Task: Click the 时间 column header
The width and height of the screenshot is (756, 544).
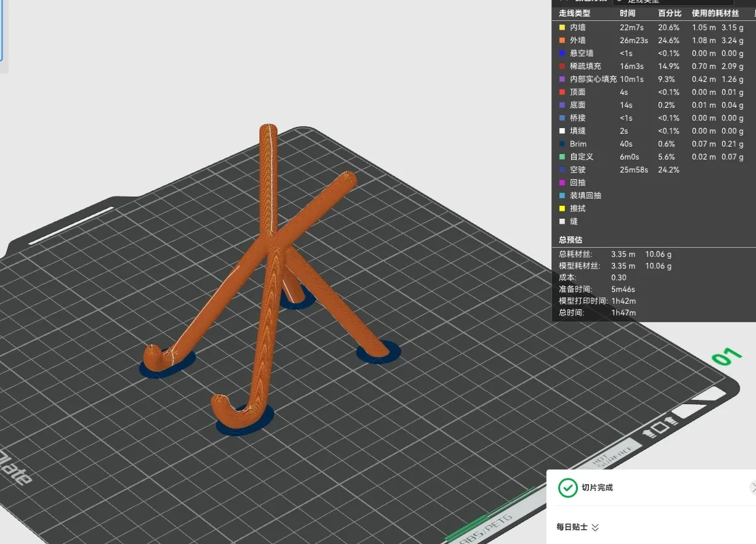Action: (627, 13)
